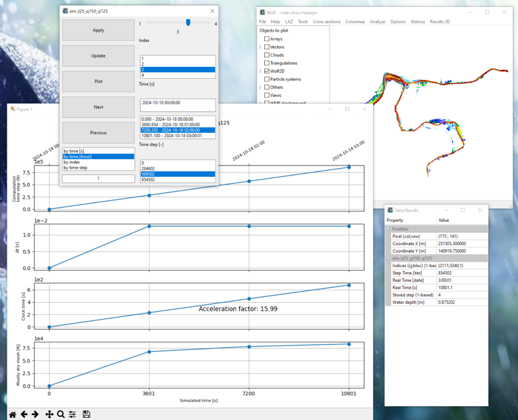Viewport: 518px width, 420px height.
Task: Tick the Triangulations checkbox
Action: tap(267, 63)
